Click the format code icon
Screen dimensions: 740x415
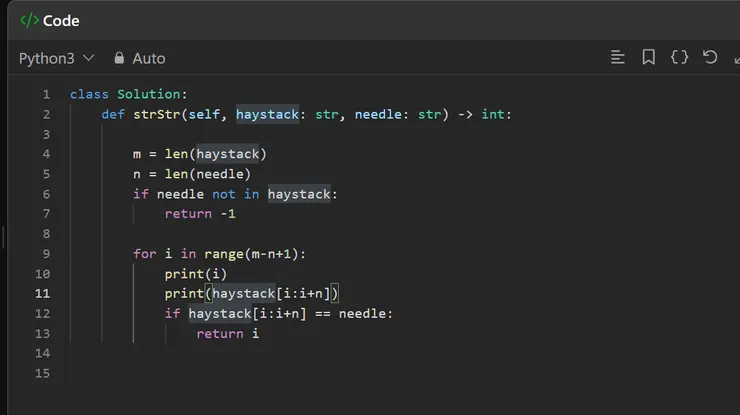pyautogui.click(x=618, y=57)
